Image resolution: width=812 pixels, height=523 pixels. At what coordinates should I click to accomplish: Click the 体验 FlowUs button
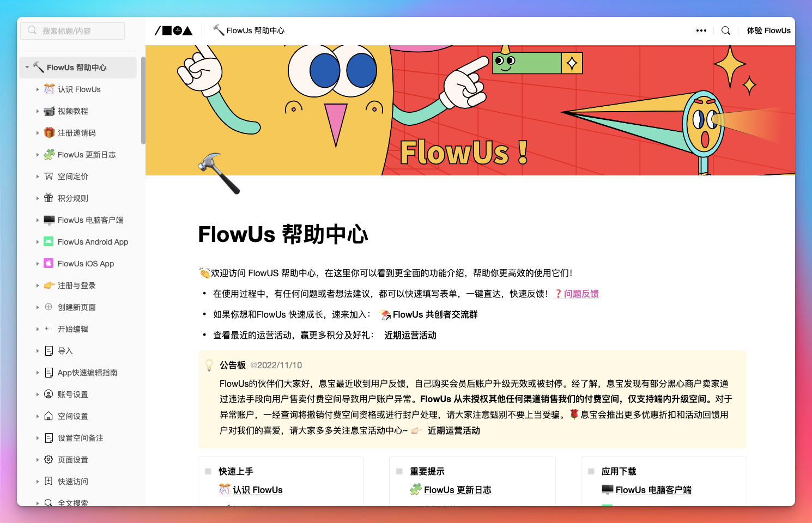click(768, 31)
